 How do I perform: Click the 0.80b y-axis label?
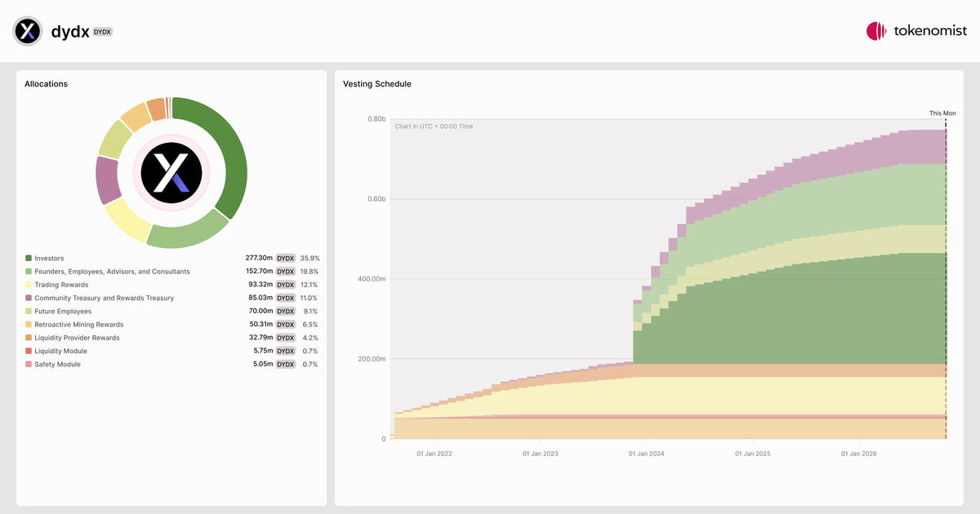point(376,119)
